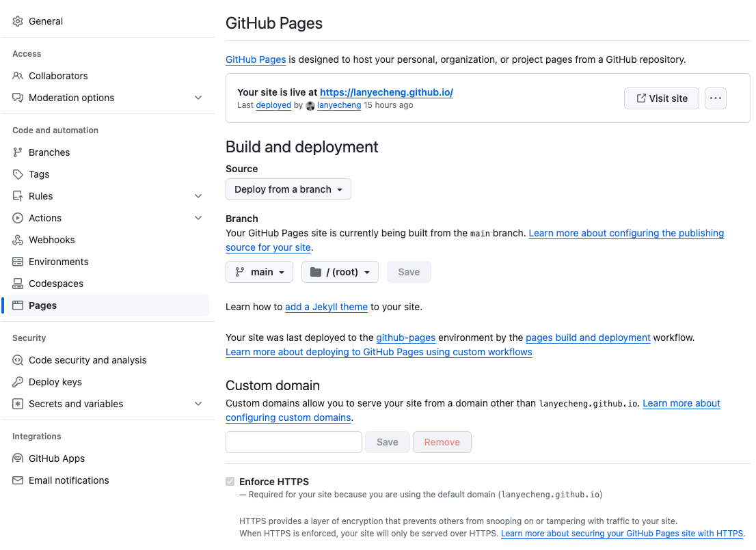The image size is (756, 550).
Task: Go to Collaborators settings
Action: coord(58,76)
